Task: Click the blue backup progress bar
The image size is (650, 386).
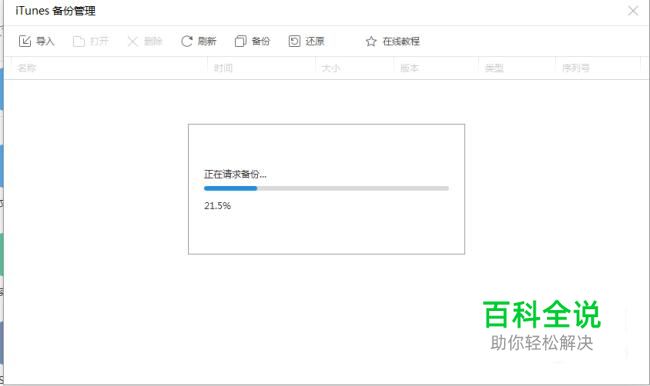Action: (x=326, y=188)
